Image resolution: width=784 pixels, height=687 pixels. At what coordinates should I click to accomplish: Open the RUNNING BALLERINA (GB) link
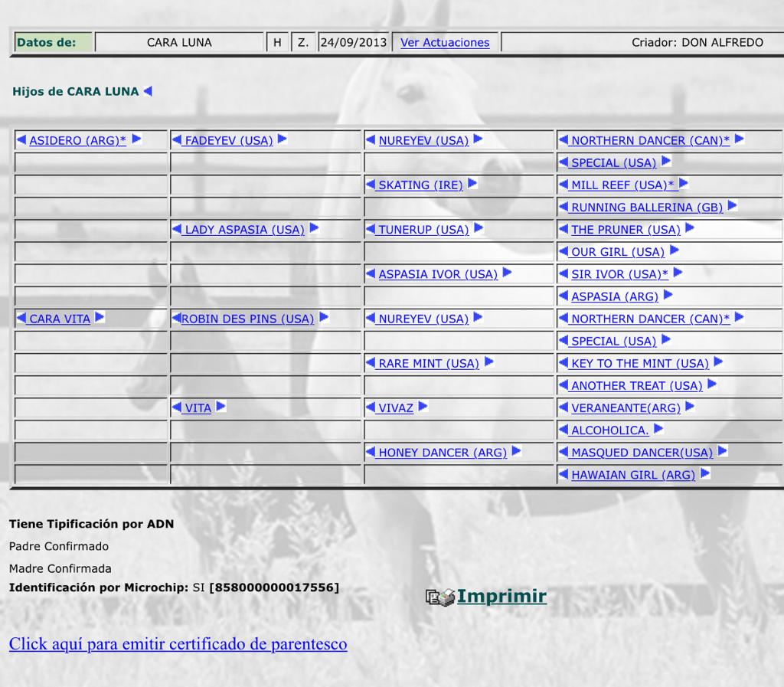tap(647, 208)
